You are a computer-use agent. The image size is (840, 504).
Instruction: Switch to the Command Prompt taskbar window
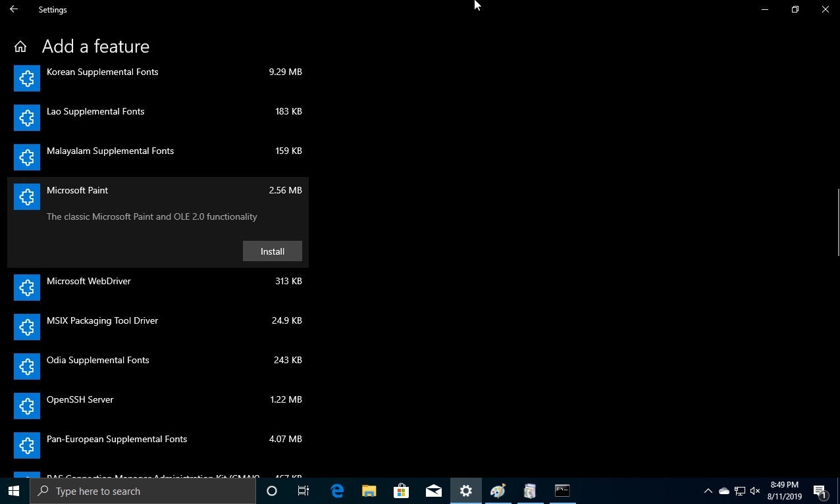(x=562, y=491)
